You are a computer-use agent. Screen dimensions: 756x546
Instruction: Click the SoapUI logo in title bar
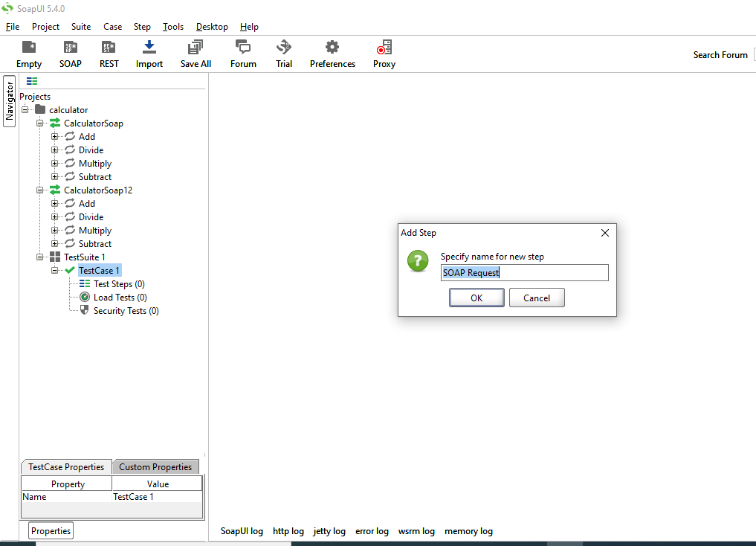7,9
